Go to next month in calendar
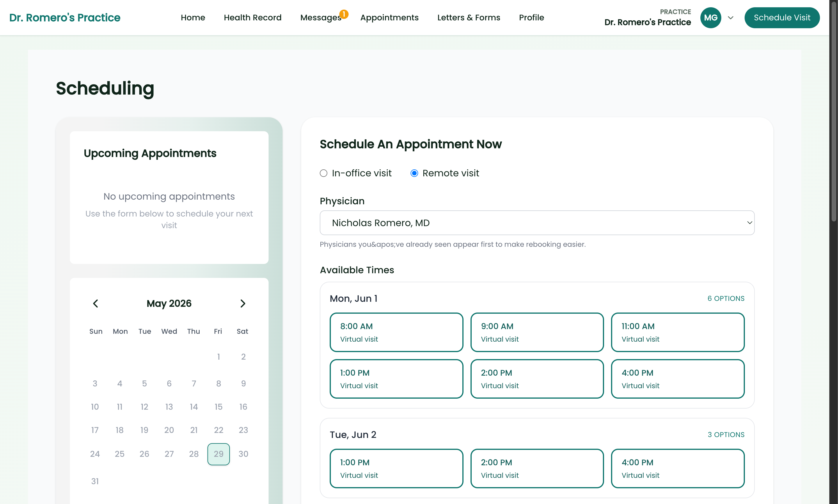Screen dimensions: 838x504 tap(242, 303)
